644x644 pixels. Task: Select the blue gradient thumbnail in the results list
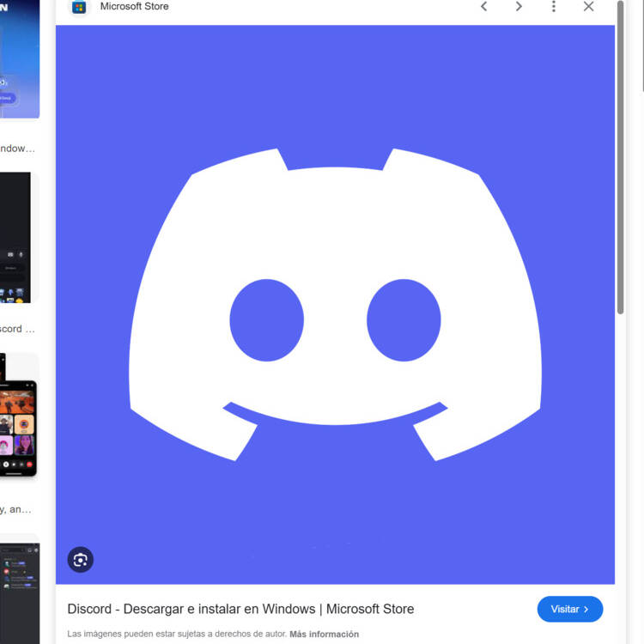[20, 58]
